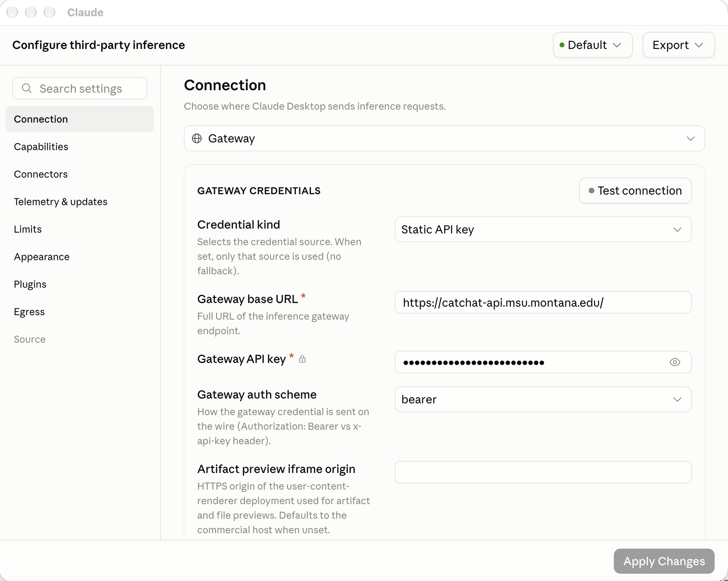Click the Apply Changes button
The width and height of the screenshot is (728, 581).
point(664,561)
